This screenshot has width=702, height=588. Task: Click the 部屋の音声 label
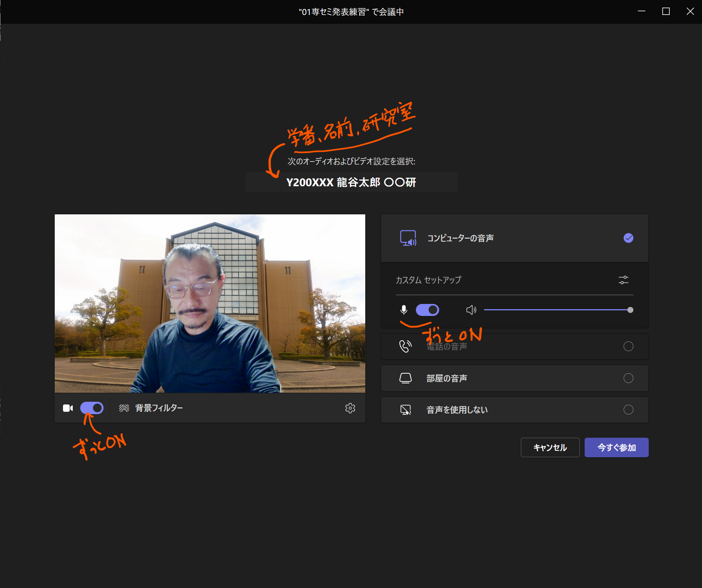447,378
